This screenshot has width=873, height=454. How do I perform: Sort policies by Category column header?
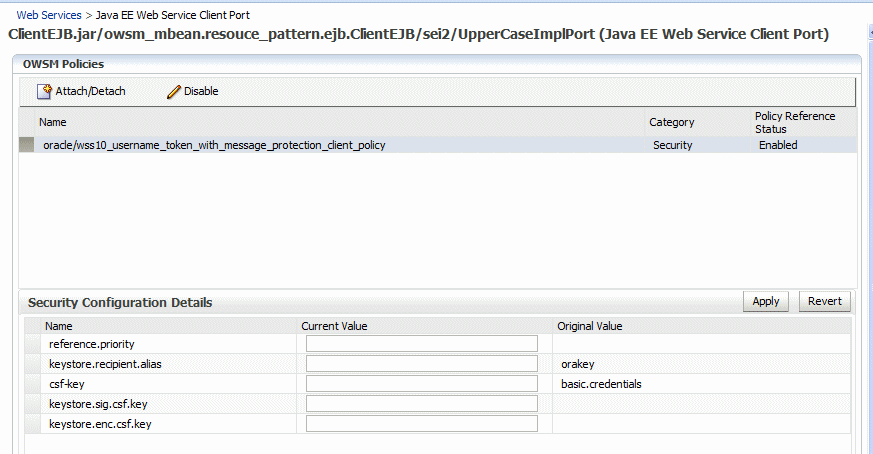pyautogui.click(x=671, y=122)
